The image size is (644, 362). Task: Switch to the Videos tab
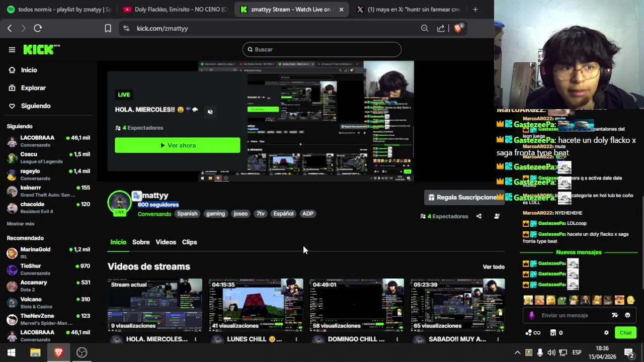166,242
